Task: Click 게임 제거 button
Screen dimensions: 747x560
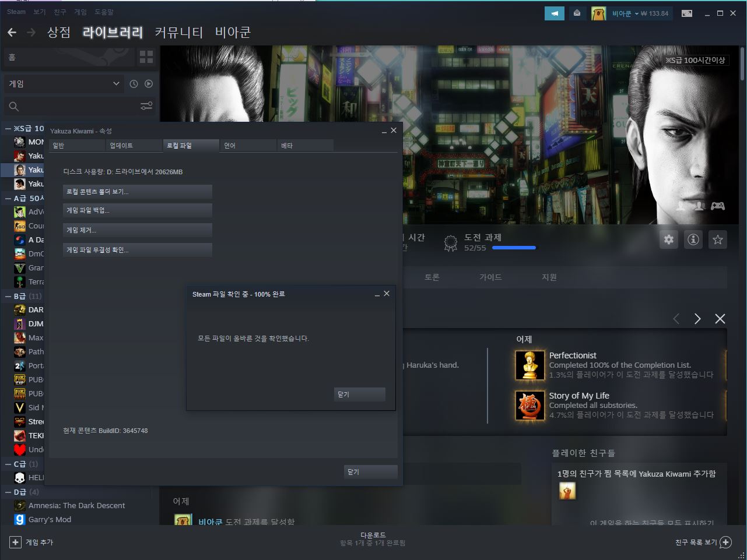Action: (138, 231)
